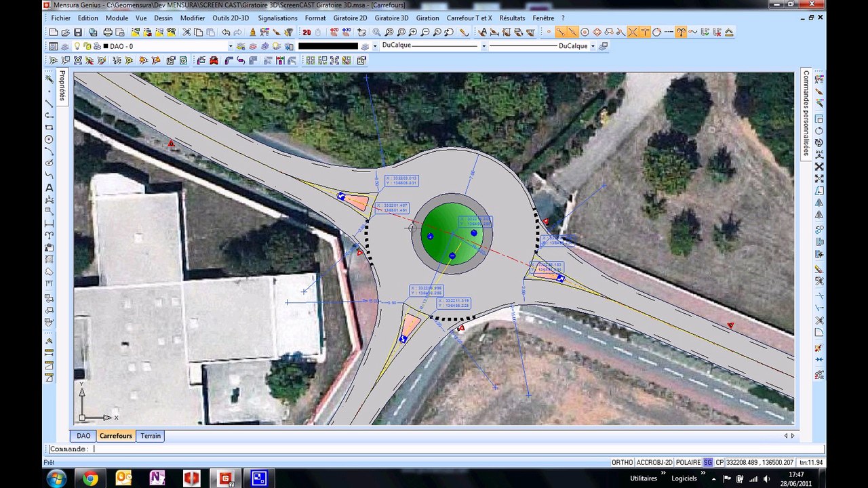Open the DAO - 0 layer dropdown
This screenshot has width=868, height=488.
pos(167,46)
